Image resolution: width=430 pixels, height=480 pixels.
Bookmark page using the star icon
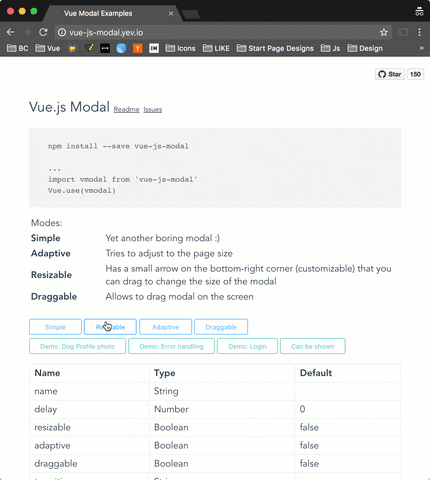click(x=384, y=32)
